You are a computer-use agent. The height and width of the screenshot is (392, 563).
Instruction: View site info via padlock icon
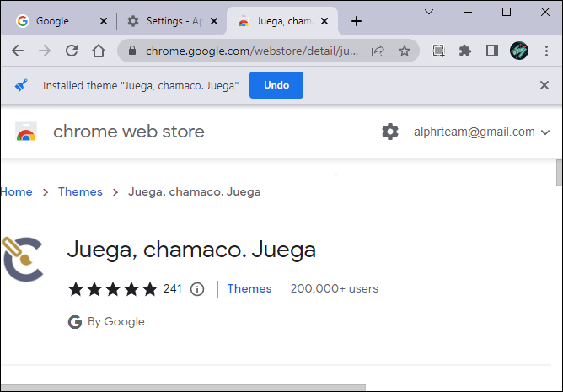pyautogui.click(x=132, y=51)
